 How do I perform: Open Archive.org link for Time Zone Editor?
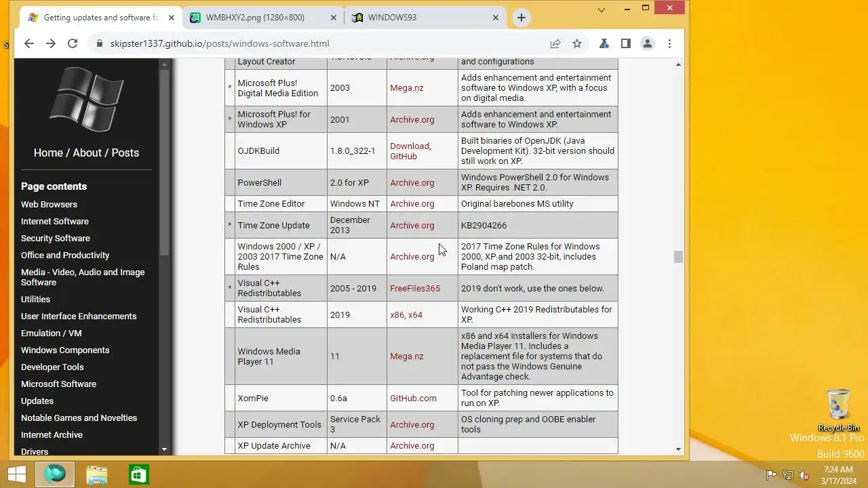412,203
